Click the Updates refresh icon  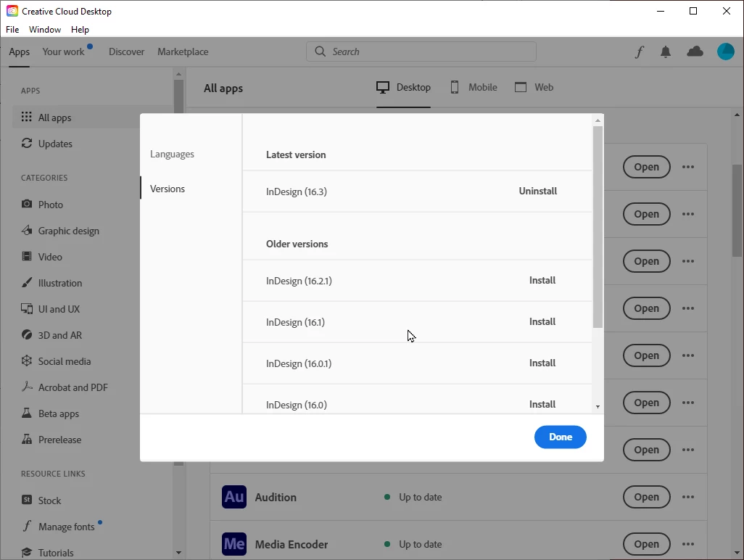coord(27,143)
